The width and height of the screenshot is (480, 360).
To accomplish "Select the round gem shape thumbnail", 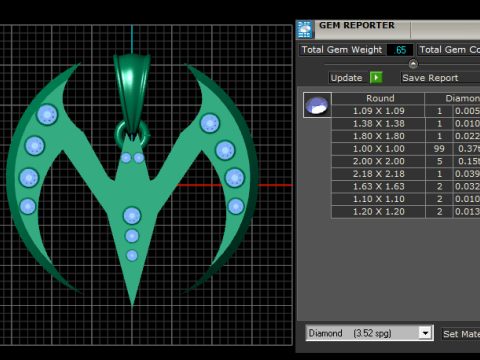I will [x=317, y=105].
